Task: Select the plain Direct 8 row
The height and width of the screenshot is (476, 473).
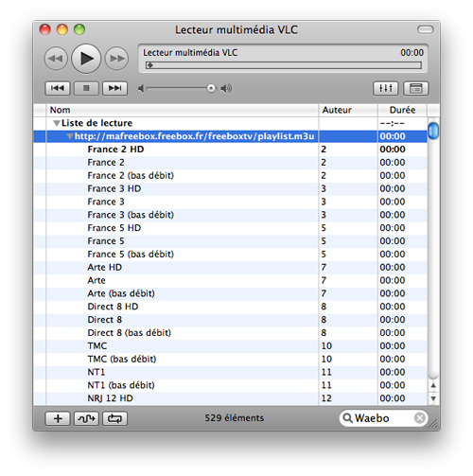Action: tap(230, 320)
